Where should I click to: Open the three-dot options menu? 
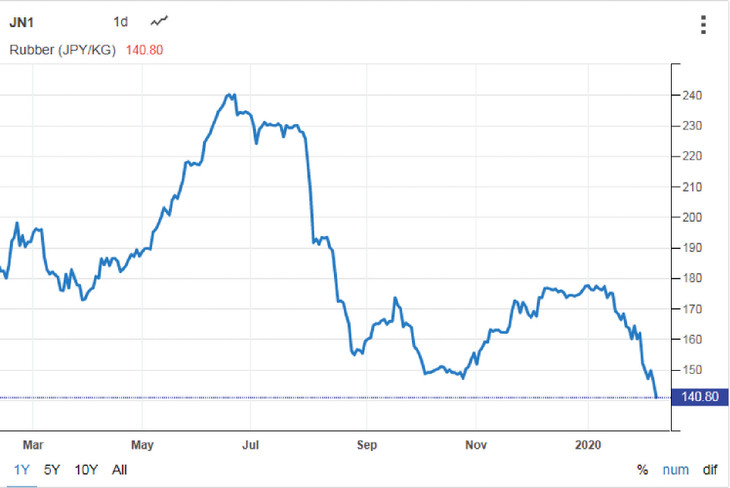pyautogui.click(x=705, y=25)
